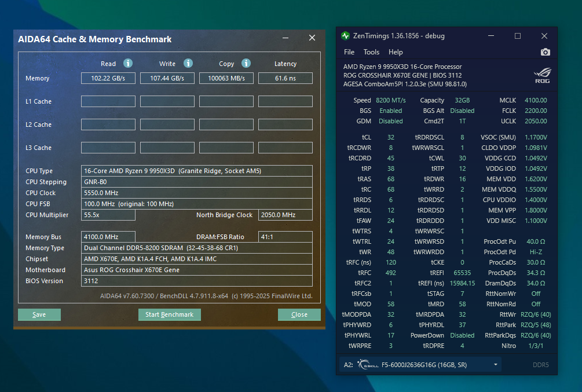The height and width of the screenshot is (392, 582).
Task: Close AIDA64 window using title bar X
Action: 312,38
